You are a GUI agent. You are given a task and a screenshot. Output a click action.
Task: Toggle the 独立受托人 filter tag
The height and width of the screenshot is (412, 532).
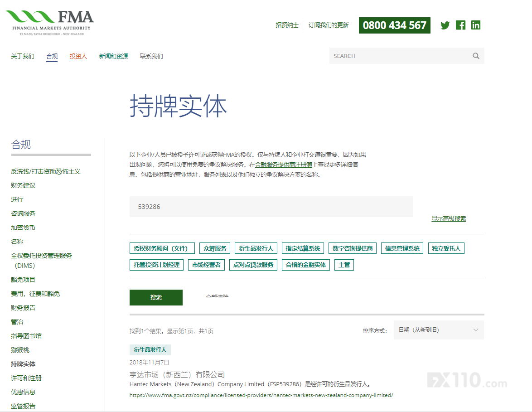(446, 248)
